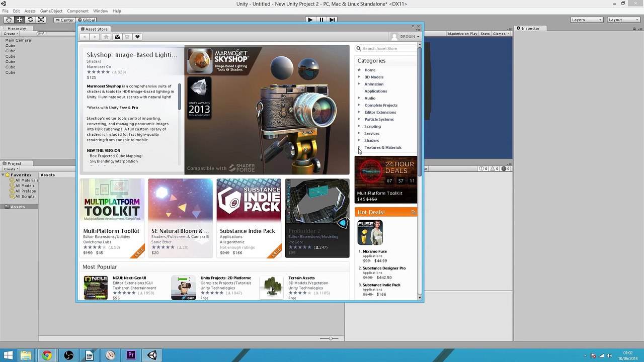Viewport: 644px width, 362px height.
Task: Open the GameObject menu
Action: [x=51, y=11]
